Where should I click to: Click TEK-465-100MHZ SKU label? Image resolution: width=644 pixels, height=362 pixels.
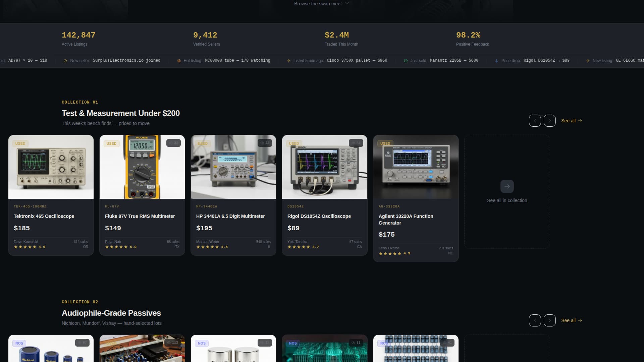[30, 206]
